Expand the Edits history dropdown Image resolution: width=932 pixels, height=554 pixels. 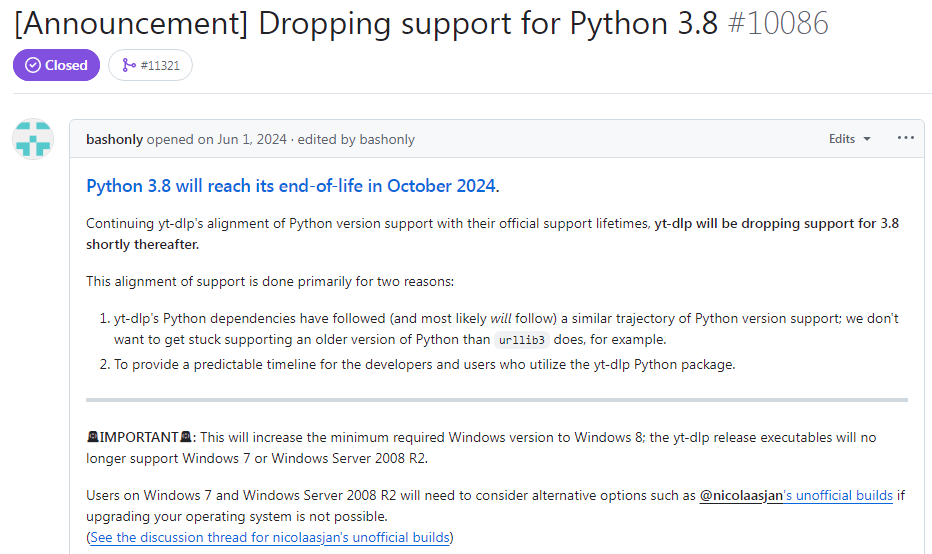tap(849, 139)
